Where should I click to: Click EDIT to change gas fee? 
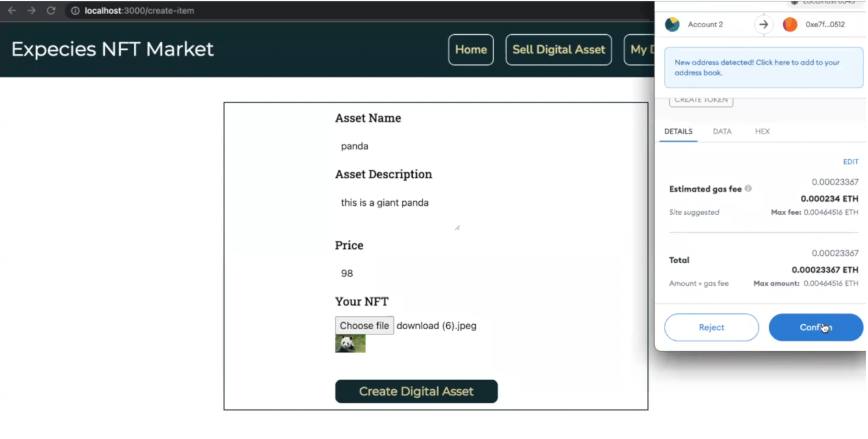tap(850, 162)
